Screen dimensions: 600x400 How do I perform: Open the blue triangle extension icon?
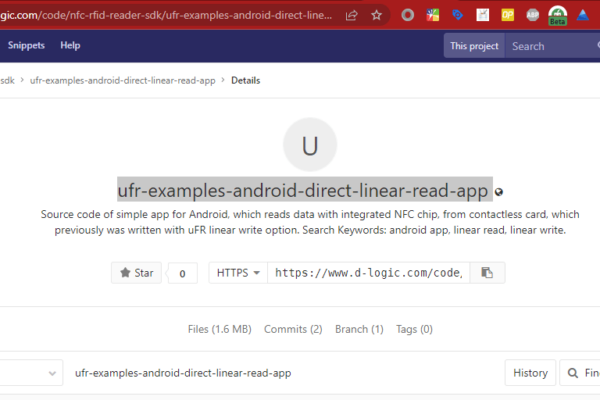coord(582,15)
